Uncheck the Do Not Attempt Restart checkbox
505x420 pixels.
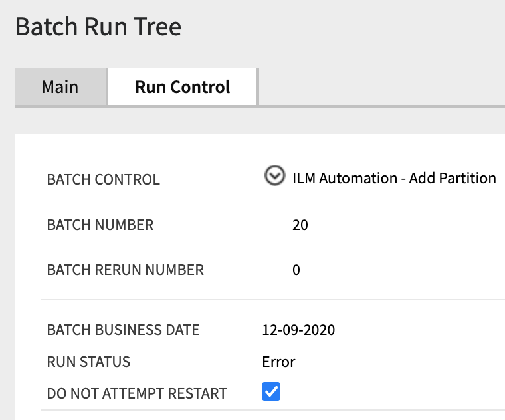tap(271, 392)
